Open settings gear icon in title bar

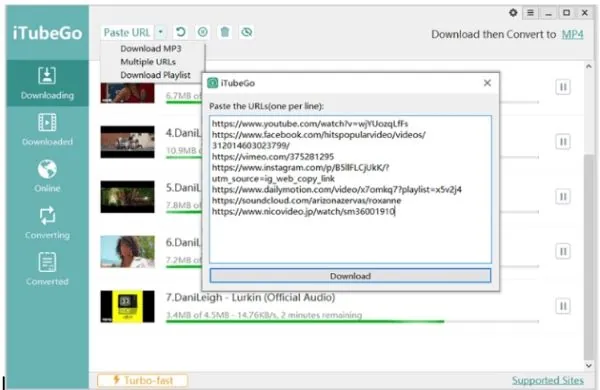pyautogui.click(x=513, y=13)
